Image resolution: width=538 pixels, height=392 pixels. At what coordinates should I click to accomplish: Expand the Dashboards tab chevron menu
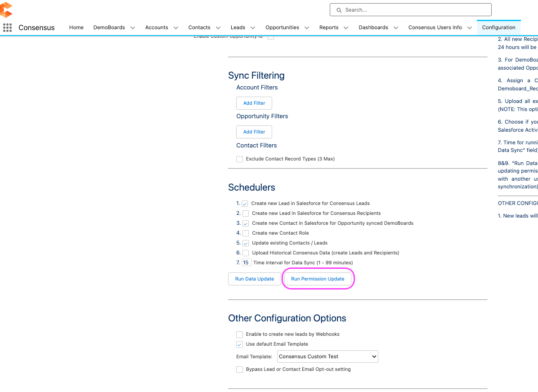pyautogui.click(x=395, y=28)
